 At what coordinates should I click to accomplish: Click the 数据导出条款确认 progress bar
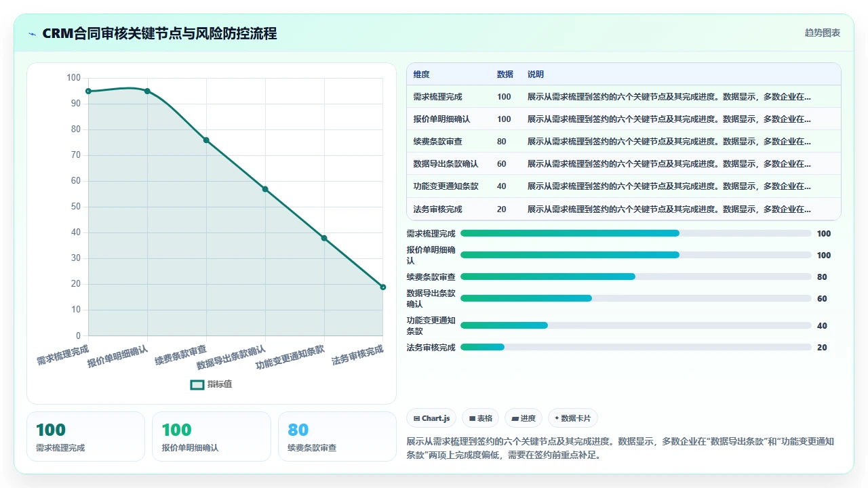pyautogui.click(x=636, y=298)
